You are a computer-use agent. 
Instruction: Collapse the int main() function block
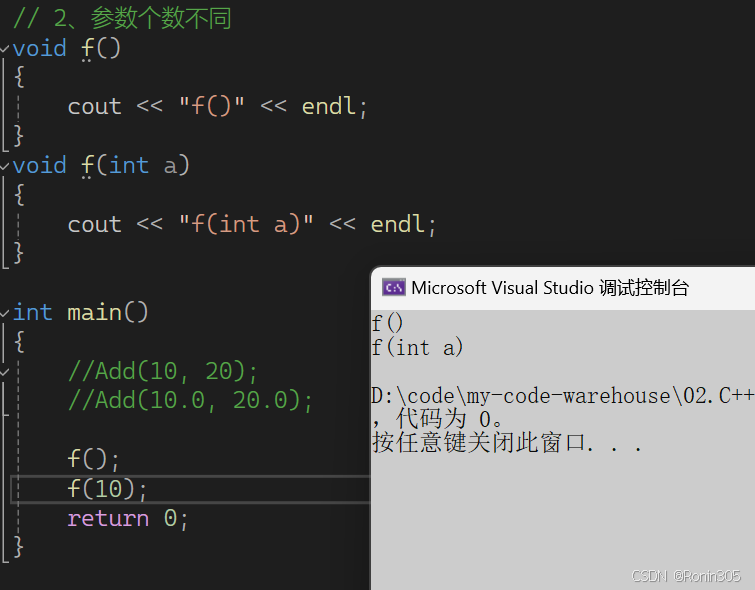pos(4,313)
